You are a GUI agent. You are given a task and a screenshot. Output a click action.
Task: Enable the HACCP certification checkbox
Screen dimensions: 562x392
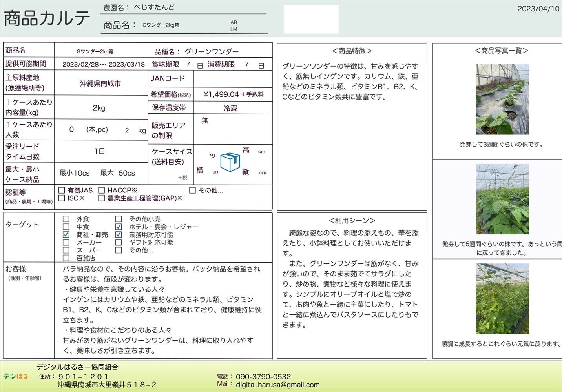[x=102, y=191]
